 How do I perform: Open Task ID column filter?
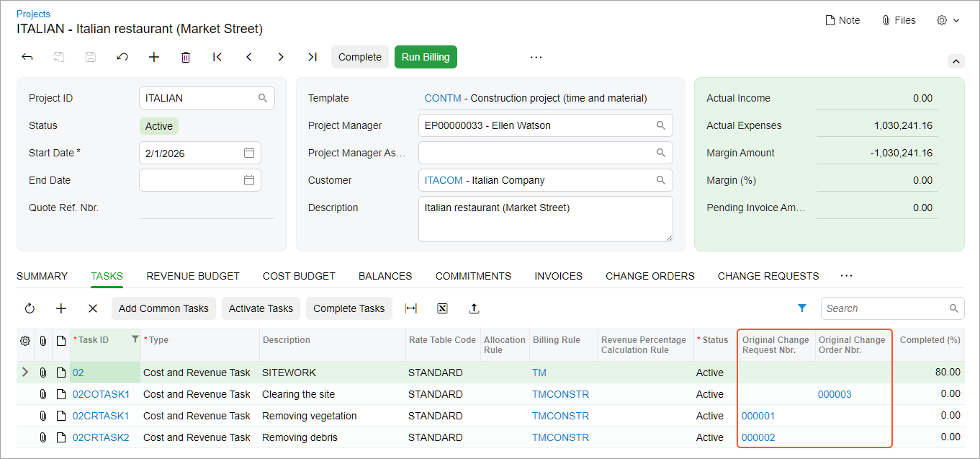click(x=135, y=339)
